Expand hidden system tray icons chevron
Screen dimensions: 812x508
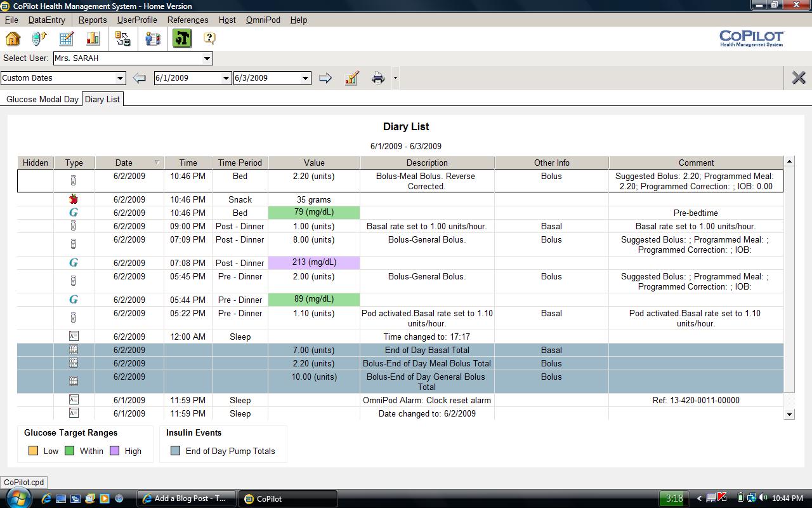699,498
